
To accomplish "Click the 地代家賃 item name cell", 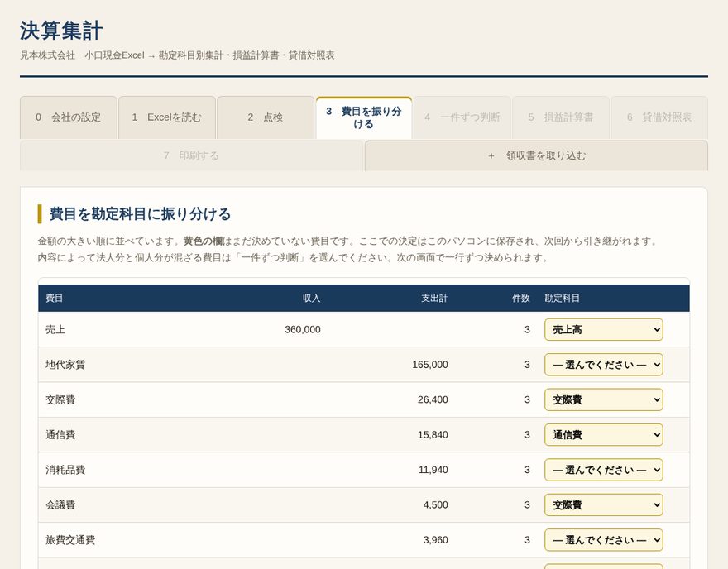I will click(65, 365).
